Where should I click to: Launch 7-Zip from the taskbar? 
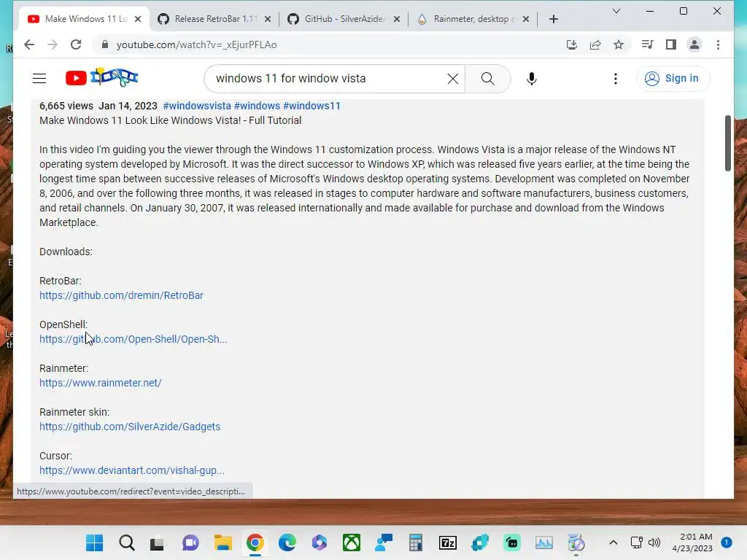pyautogui.click(x=448, y=542)
